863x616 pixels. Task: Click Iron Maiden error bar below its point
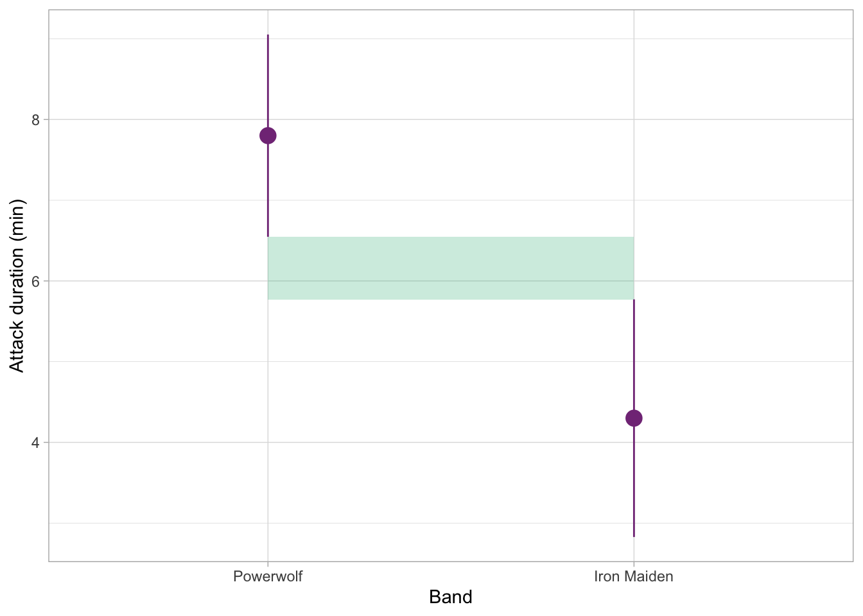634,481
